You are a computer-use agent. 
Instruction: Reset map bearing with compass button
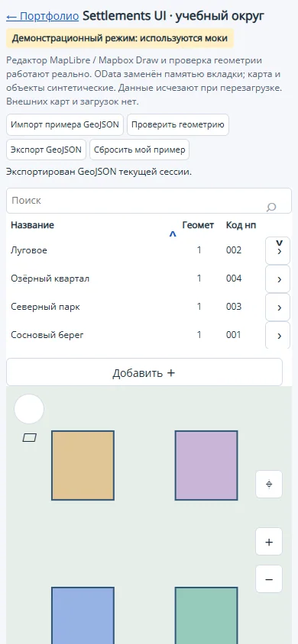[269, 485]
